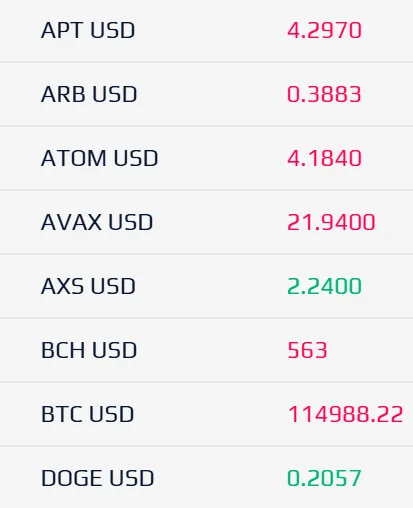The height and width of the screenshot is (508, 413).
Task: Select the ATOM USD pair label
Action: click(99, 158)
